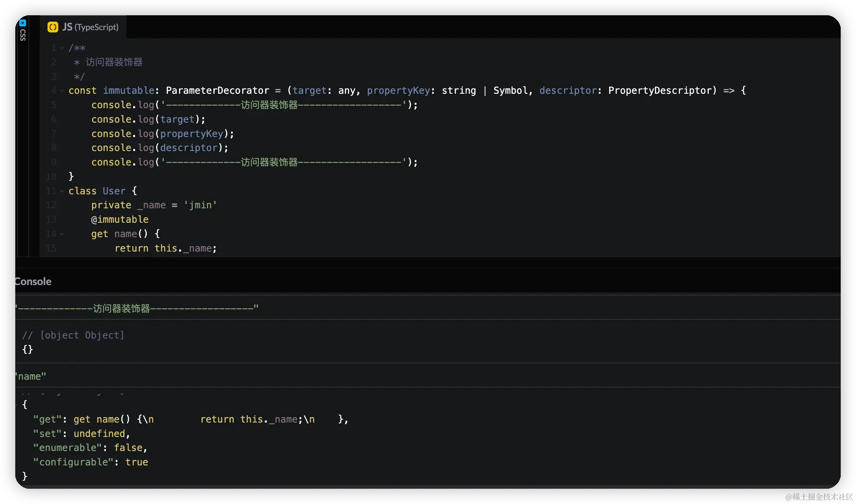
Task: Fold the get name() block on line 14
Action: 62,234
